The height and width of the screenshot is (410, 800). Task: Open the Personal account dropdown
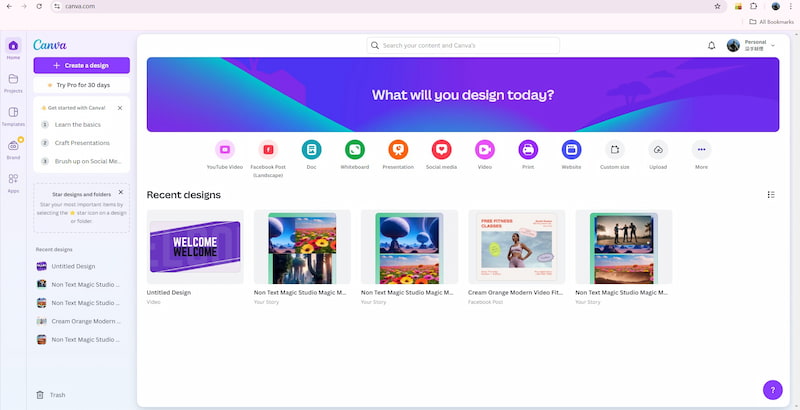pyautogui.click(x=751, y=45)
